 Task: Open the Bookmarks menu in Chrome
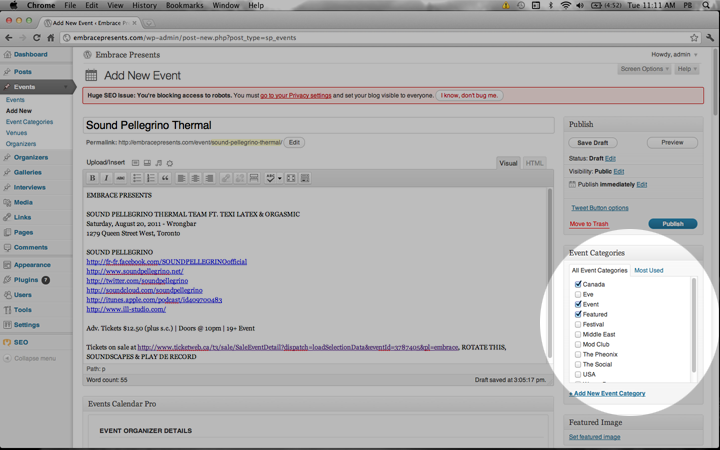[x=184, y=5]
